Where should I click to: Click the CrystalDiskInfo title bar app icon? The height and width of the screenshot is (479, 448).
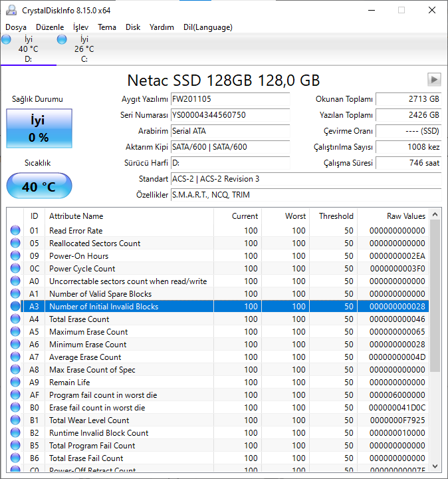(11, 11)
